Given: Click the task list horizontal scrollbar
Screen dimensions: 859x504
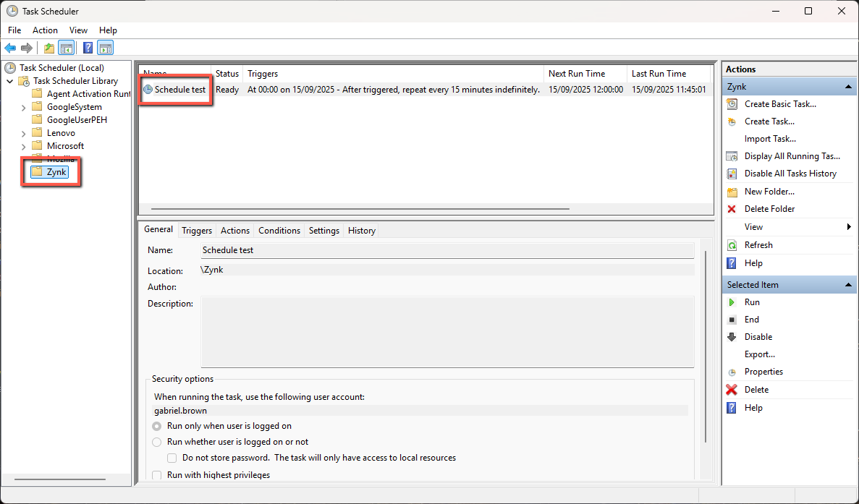Looking at the screenshot, I should tap(360, 208).
